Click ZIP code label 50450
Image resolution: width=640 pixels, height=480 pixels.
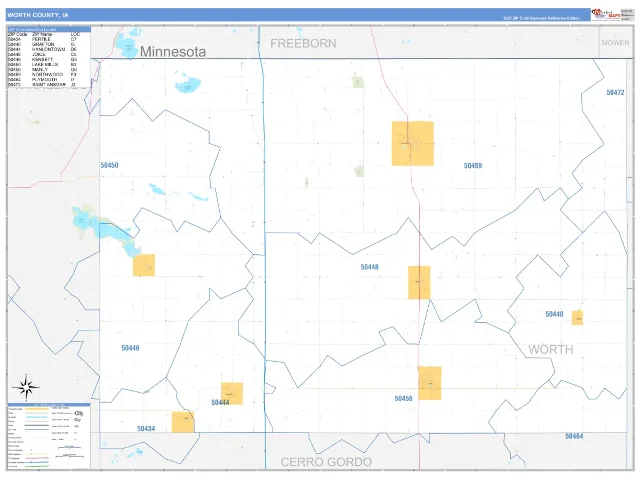pyautogui.click(x=109, y=165)
